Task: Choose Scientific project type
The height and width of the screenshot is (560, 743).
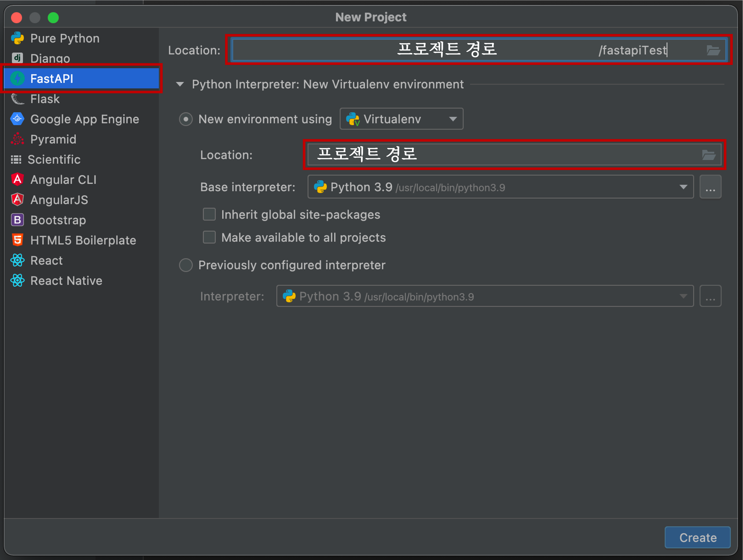Action: point(54,160)
